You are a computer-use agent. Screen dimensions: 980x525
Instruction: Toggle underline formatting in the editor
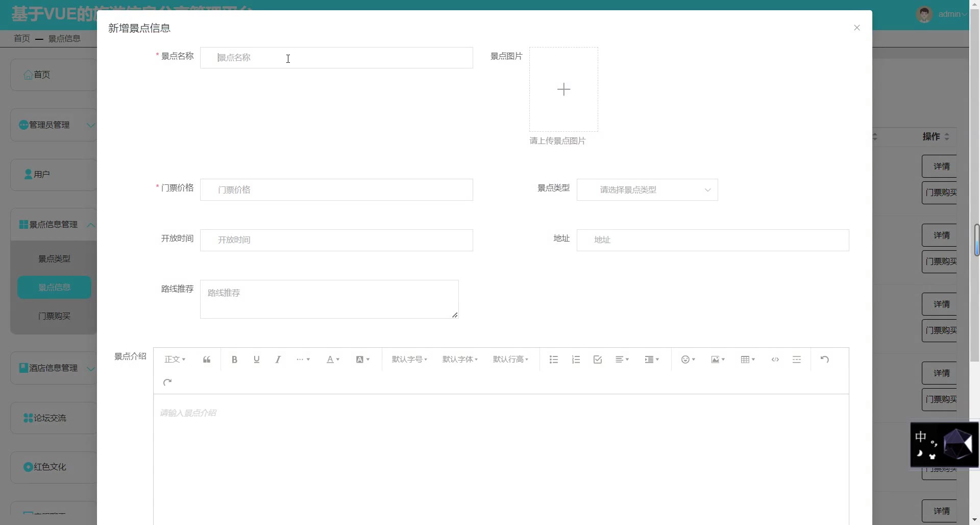[256, 360]
